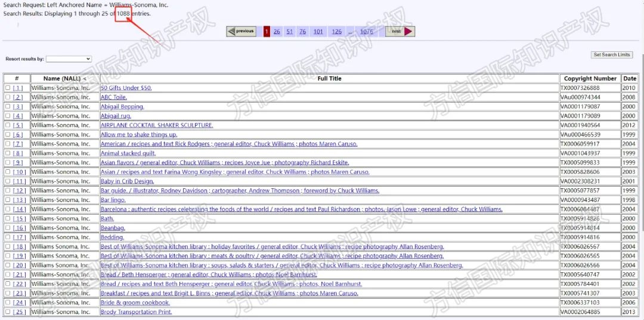Advance to the next results page

pyautogui.click(x=400, y=31)
